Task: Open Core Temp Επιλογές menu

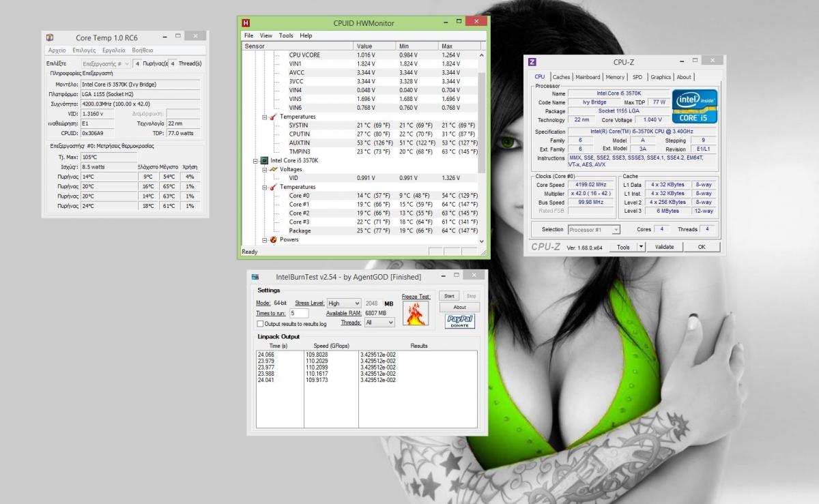Action: (x=84, y=50)
